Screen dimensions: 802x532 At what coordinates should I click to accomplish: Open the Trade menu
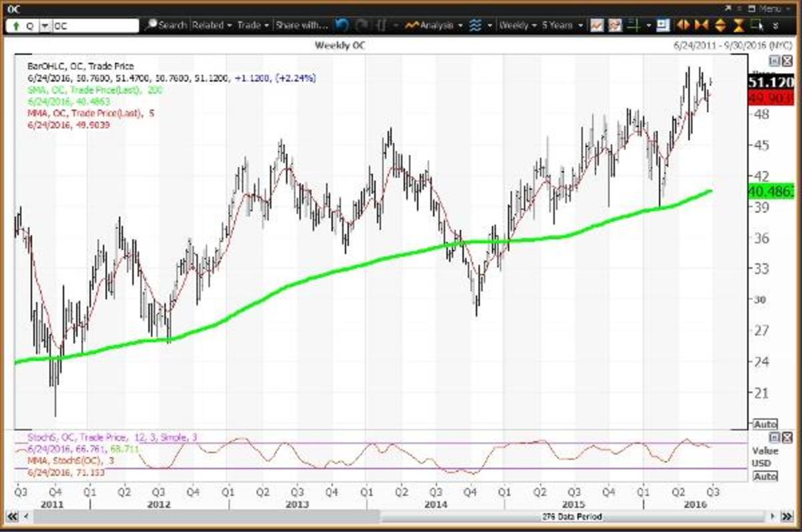[253, 25]
